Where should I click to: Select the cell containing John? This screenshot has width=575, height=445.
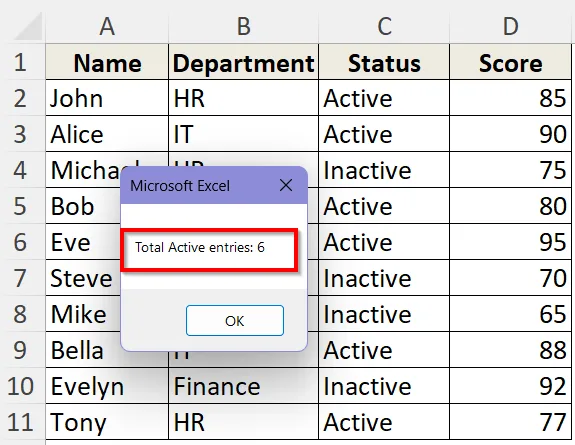coord(107,98)
